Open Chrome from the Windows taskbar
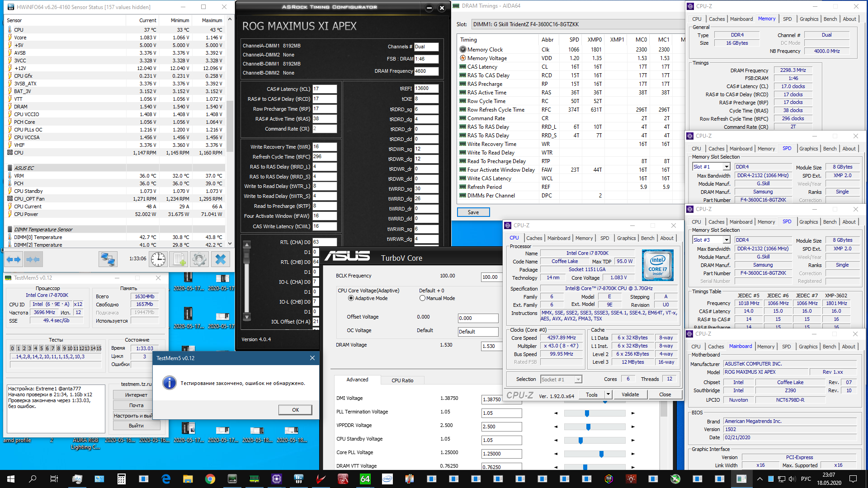 (210, 479)
